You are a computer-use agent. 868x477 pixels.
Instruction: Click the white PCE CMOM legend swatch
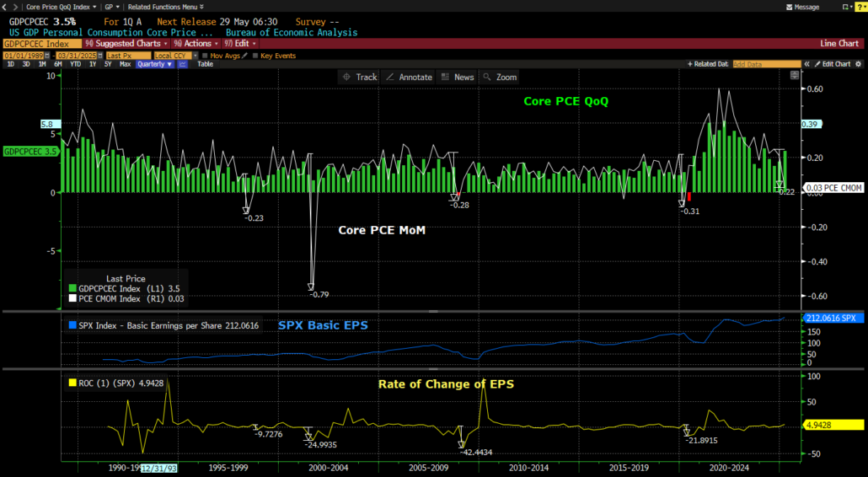coord(72,298)
